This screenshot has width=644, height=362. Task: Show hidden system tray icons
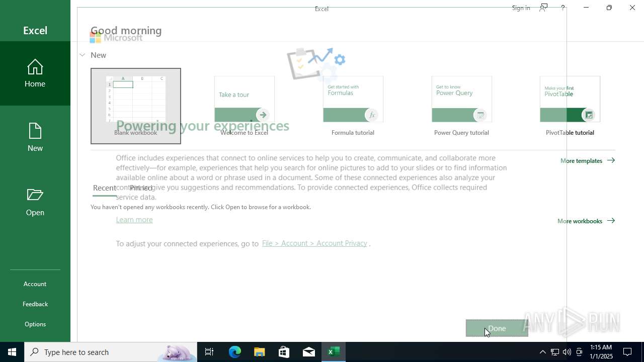(x=542, y=352)
